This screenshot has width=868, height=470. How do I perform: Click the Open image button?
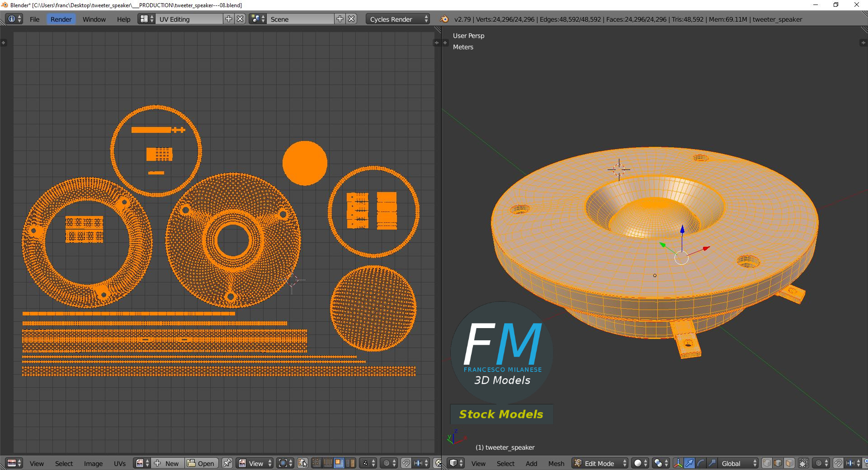click(201, 463)
